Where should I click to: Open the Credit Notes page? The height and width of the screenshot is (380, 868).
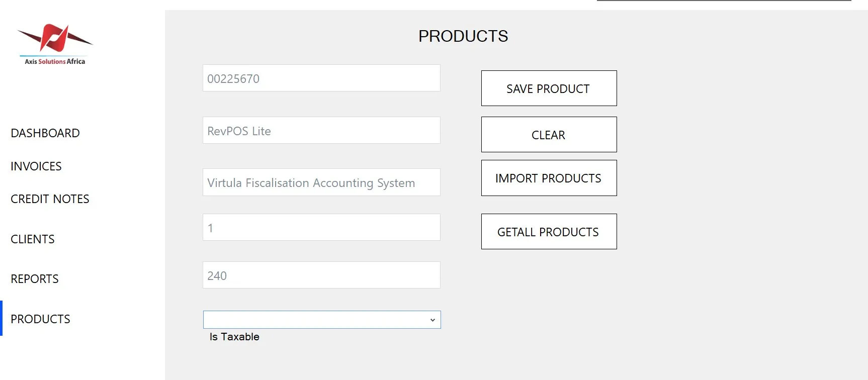click(50, 199)
